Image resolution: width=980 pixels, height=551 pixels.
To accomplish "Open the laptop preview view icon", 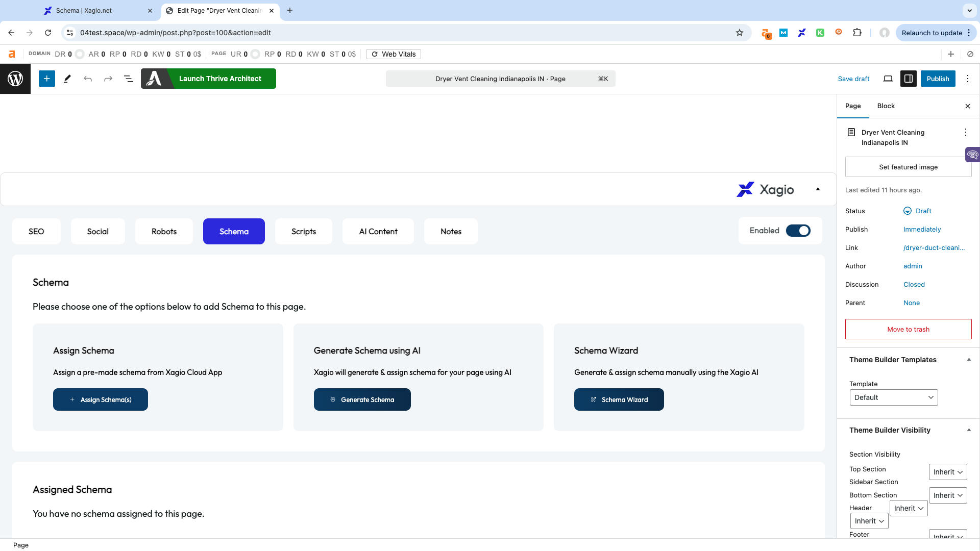I will 888,79.
